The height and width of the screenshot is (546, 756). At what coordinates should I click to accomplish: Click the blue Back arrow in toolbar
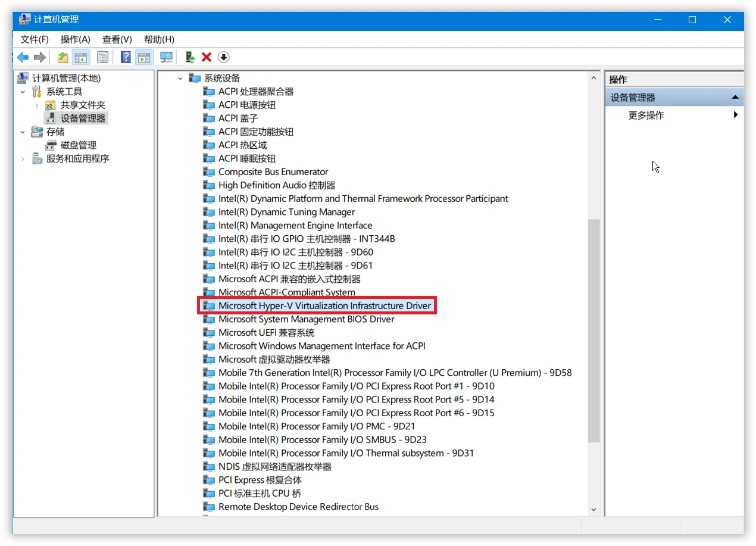pyautogui.click(x=23, y=57)
